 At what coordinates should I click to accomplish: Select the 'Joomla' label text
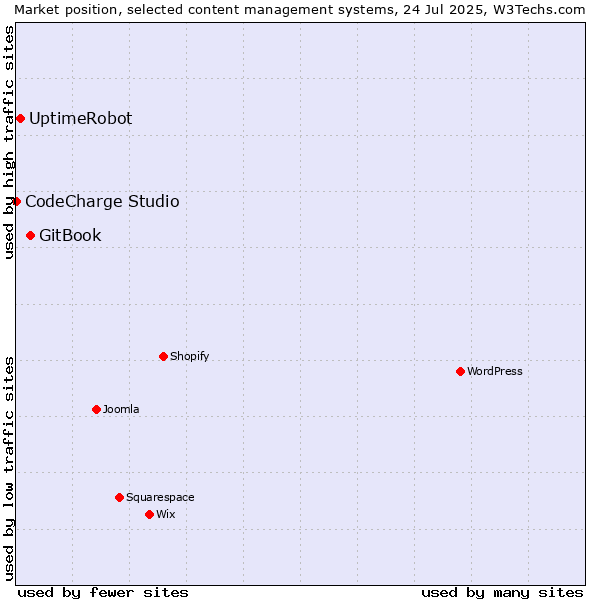tap(121, 409)
